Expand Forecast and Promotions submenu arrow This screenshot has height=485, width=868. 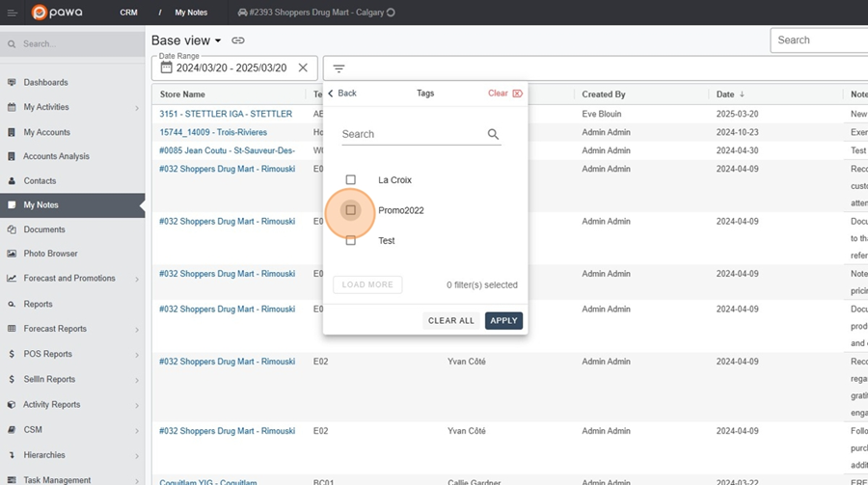point(137,279)
